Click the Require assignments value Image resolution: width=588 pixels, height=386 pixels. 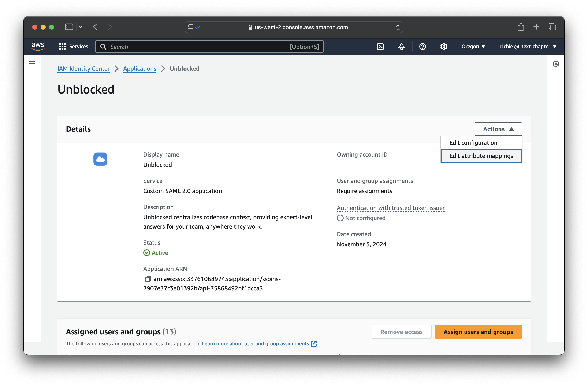(364, 191)
